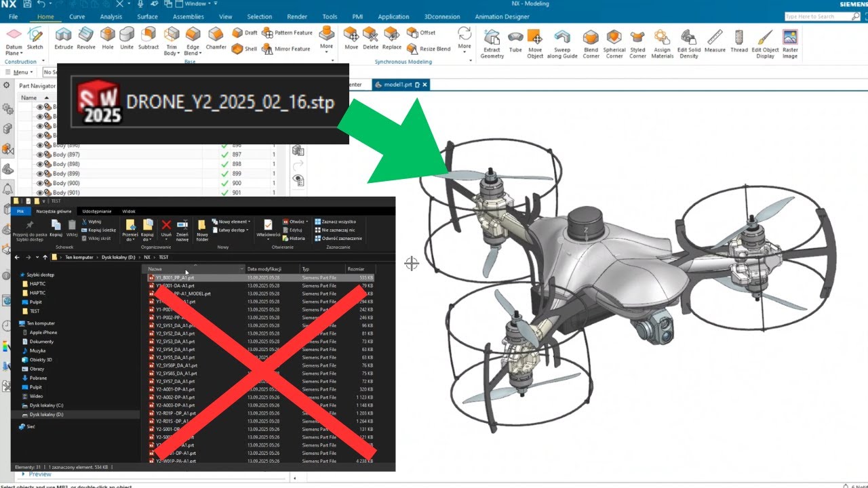Expand the Datum Plane dropdown arrow
868x488 pixels.
(x=20, y=53)
